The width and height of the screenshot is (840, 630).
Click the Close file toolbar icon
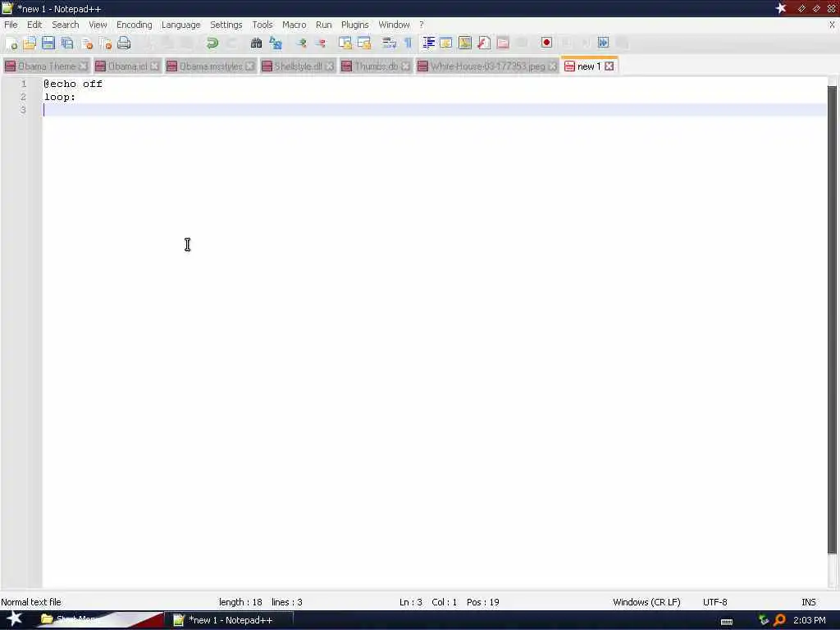click(86, 43)
